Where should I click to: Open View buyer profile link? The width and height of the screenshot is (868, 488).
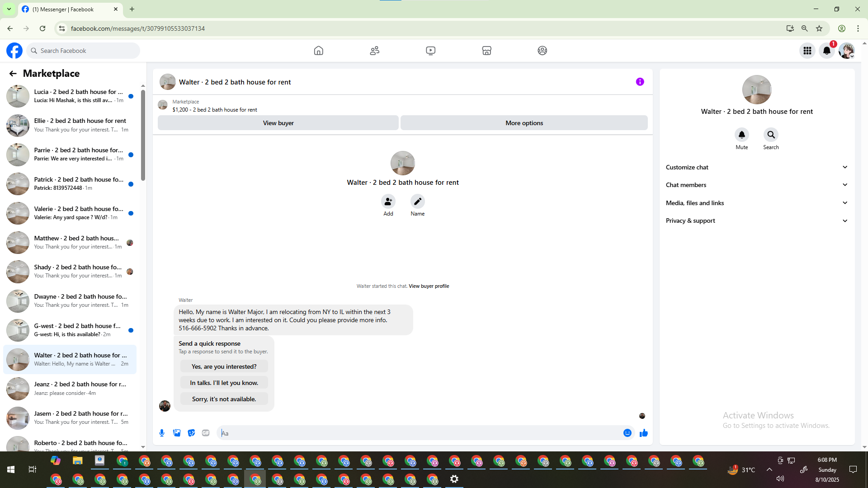pos(429,286)
